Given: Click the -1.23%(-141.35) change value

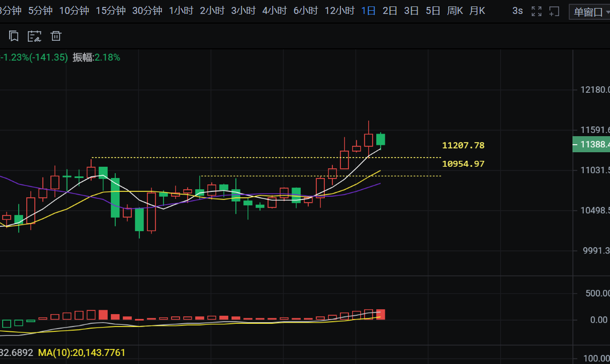Looking at the screenshot, I should [34, 57].
